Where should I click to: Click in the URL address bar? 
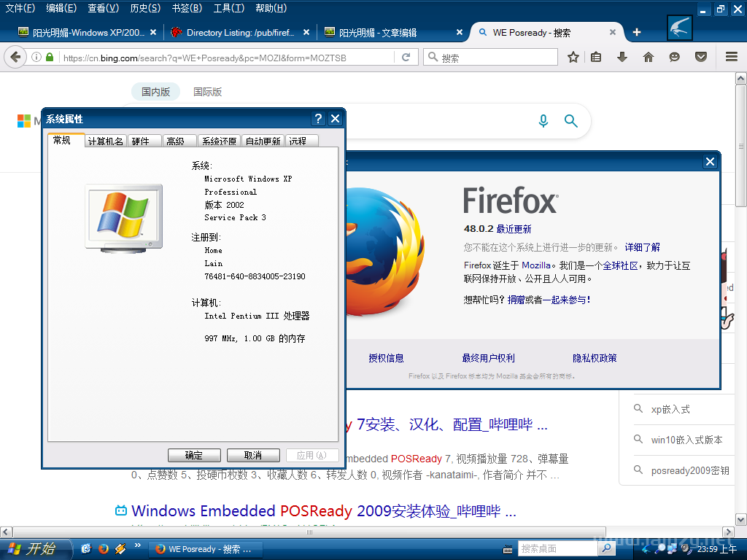point(228,58)
